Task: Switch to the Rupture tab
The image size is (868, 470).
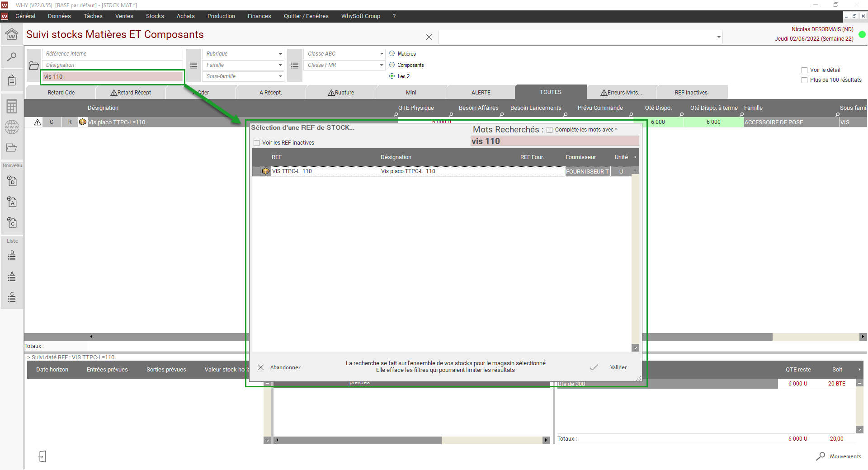Action: tap(341, 93)
